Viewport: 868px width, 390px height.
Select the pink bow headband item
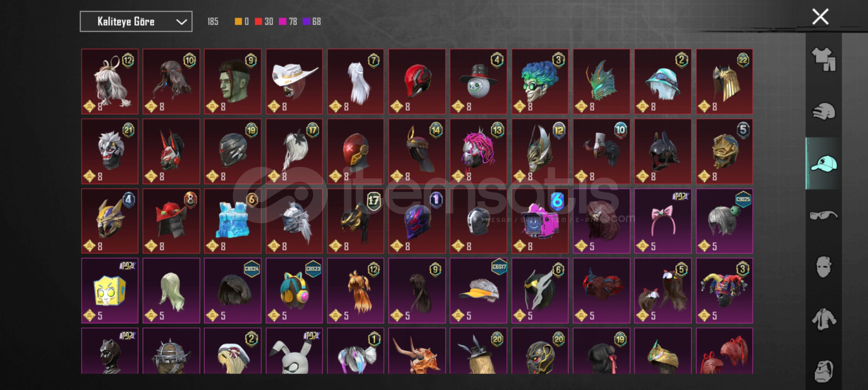pyautogui.click(x=663, y=221)
